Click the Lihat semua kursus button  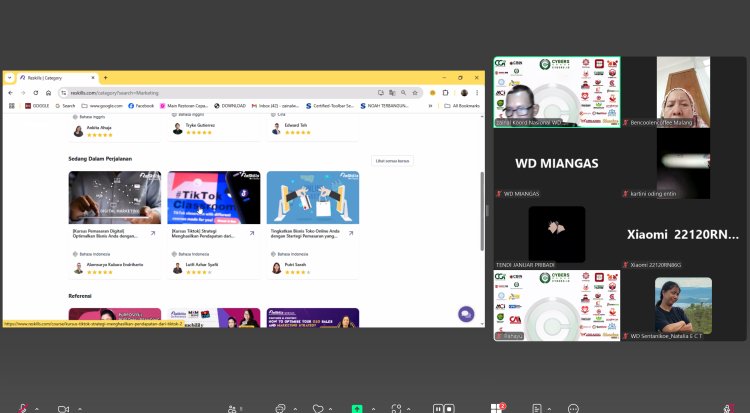pyautogui.click(x=393, y=160)
